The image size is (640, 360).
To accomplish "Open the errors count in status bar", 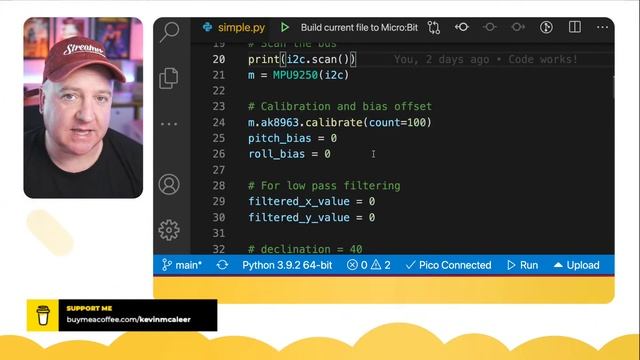I will [357, 265].
